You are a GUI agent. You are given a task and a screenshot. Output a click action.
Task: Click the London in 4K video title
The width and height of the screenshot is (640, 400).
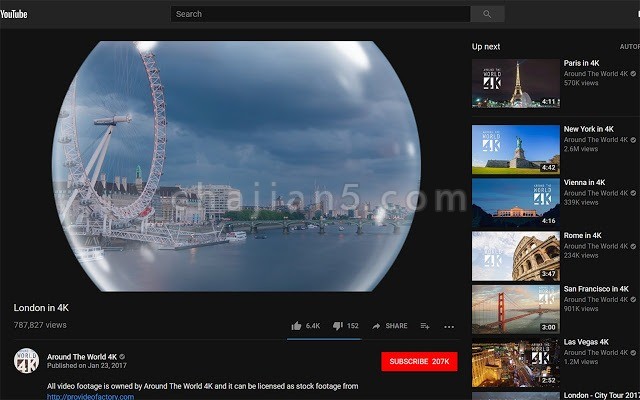(41, 308)
